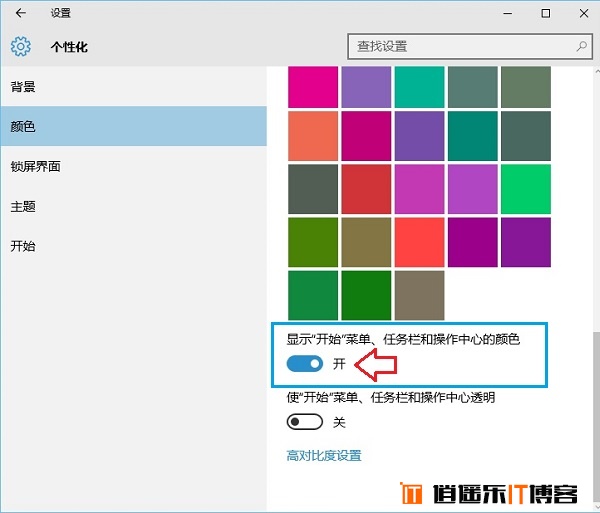Click the magnifier icon in search box
The image size is (600, 513).
coord(581,47)
